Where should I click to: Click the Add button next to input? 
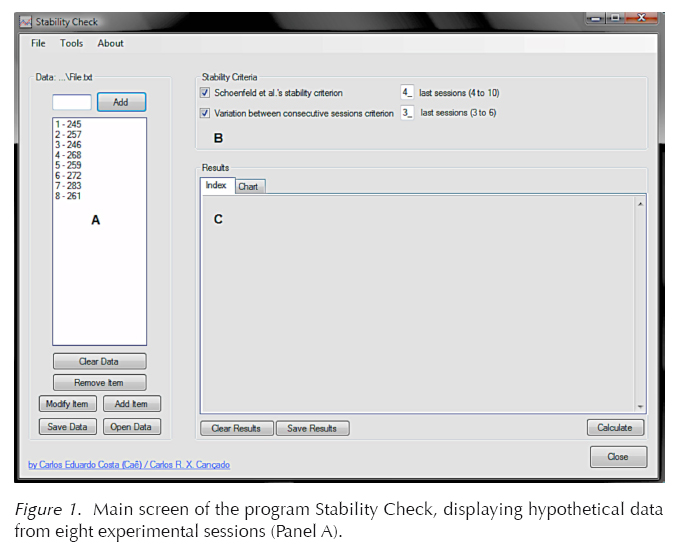pyautogui.click(x=120, y=102)
